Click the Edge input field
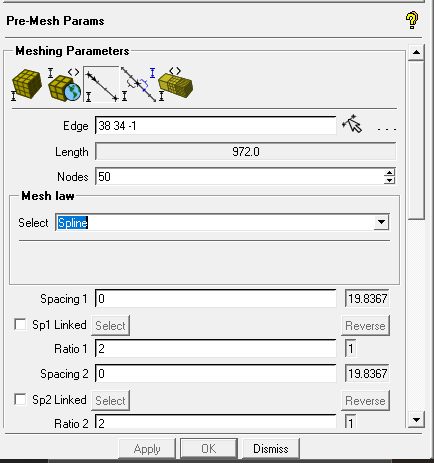434x463 pixels. (x=216, y=126)
